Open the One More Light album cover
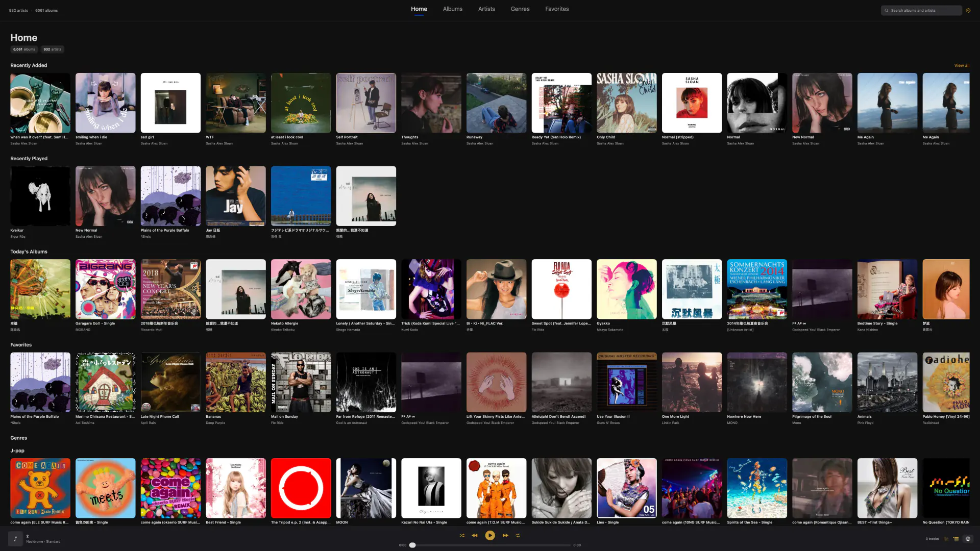 (692, 382)
